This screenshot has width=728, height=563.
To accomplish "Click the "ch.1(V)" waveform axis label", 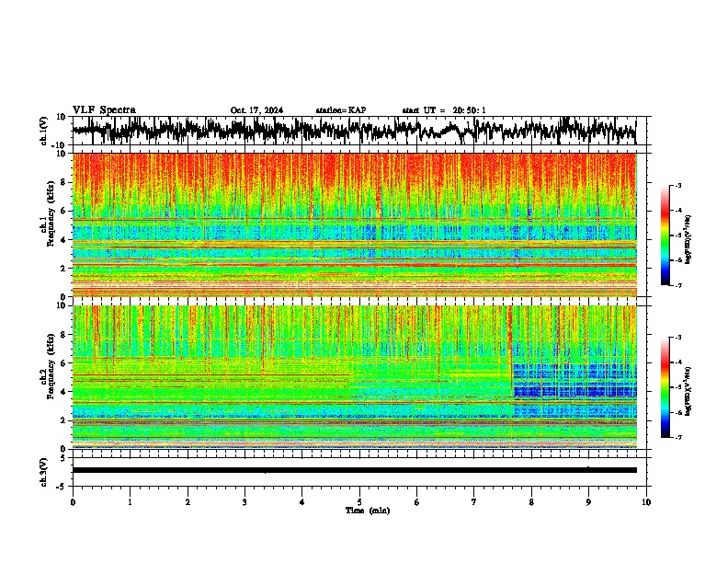I will (x=45, y=131).
